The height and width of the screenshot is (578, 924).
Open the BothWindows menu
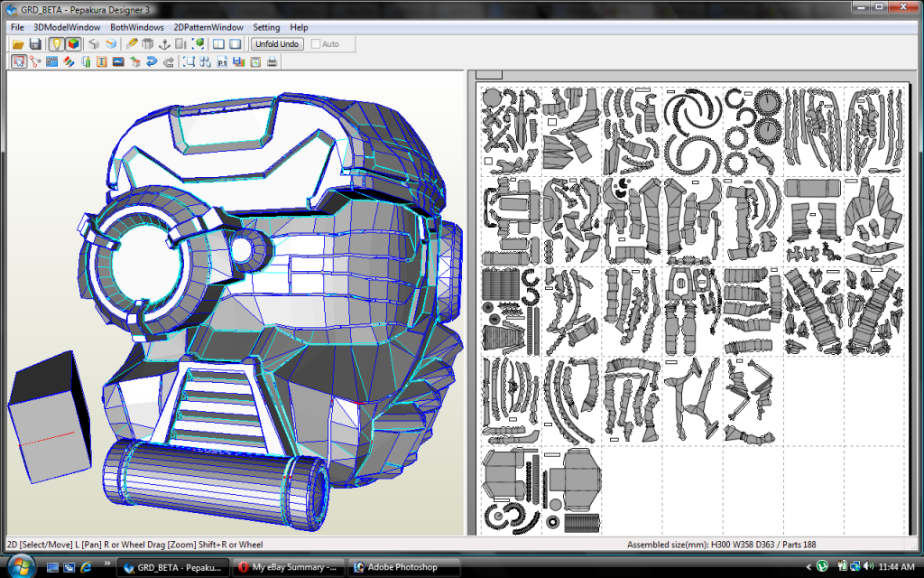137,27
